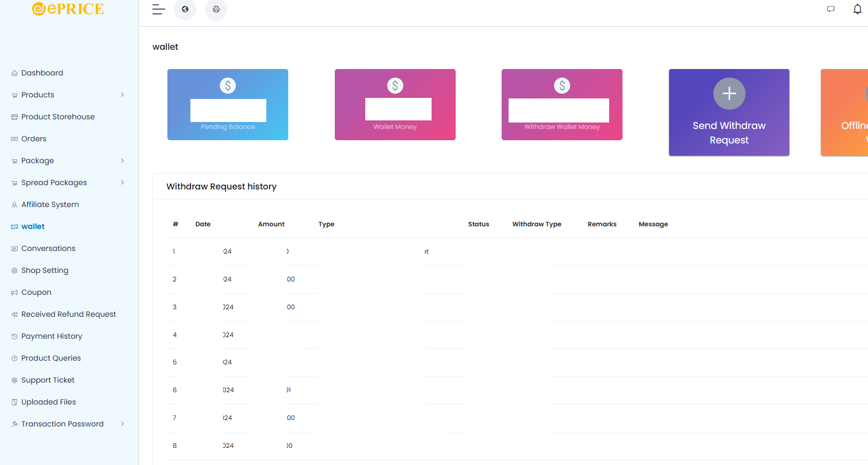The height and width of the screenshot is (465, 868).
Task: Open Dashboard from the sidebar
Action: tap(42, 73)
